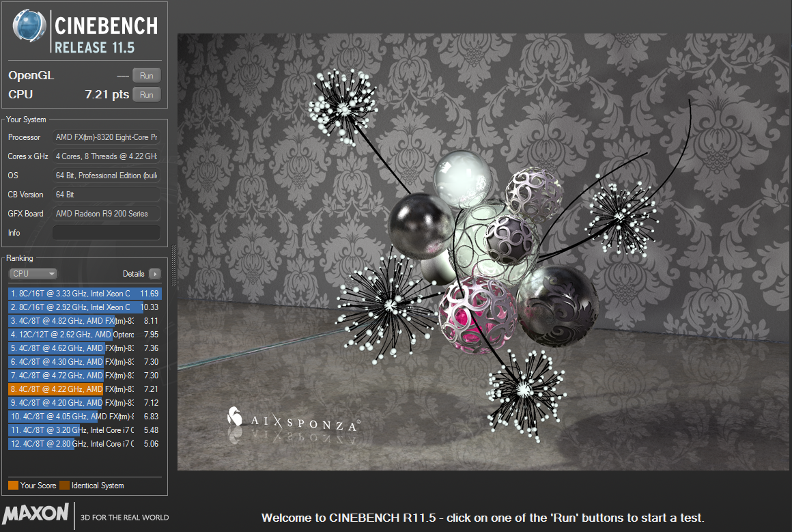Run the CPU benchmark
The width and height of the screenshot is (792, 532).
(147, 94)
